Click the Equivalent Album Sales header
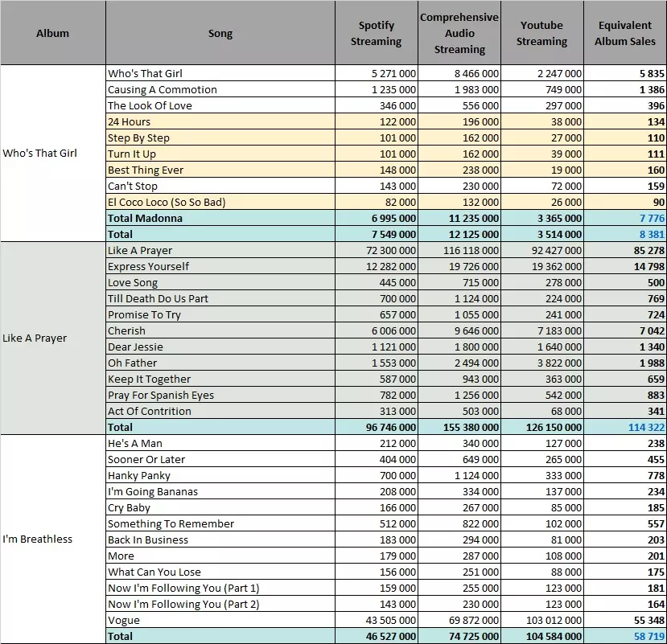 625,33
